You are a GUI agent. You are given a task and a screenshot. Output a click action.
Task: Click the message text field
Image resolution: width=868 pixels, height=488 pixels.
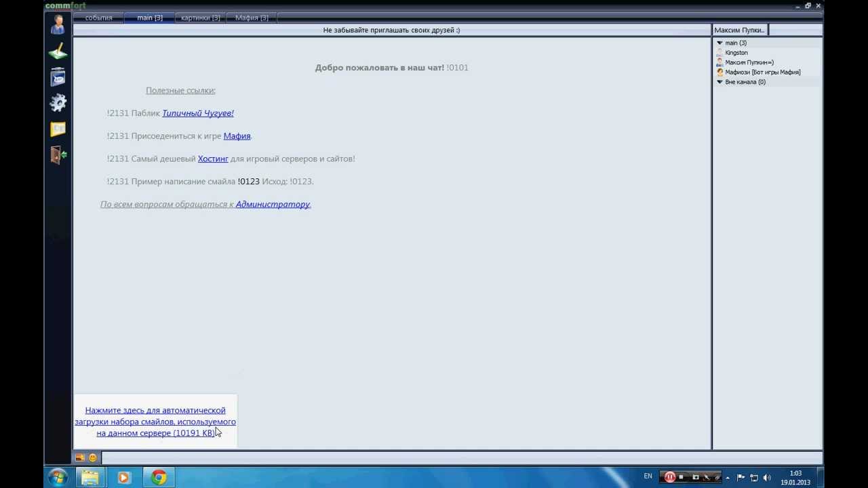461,458
